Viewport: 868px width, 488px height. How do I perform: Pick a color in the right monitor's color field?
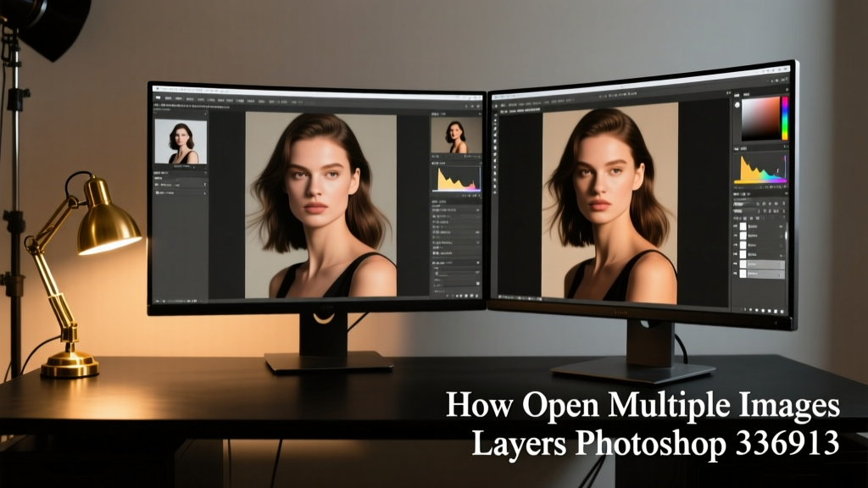(x=760, y=119)
